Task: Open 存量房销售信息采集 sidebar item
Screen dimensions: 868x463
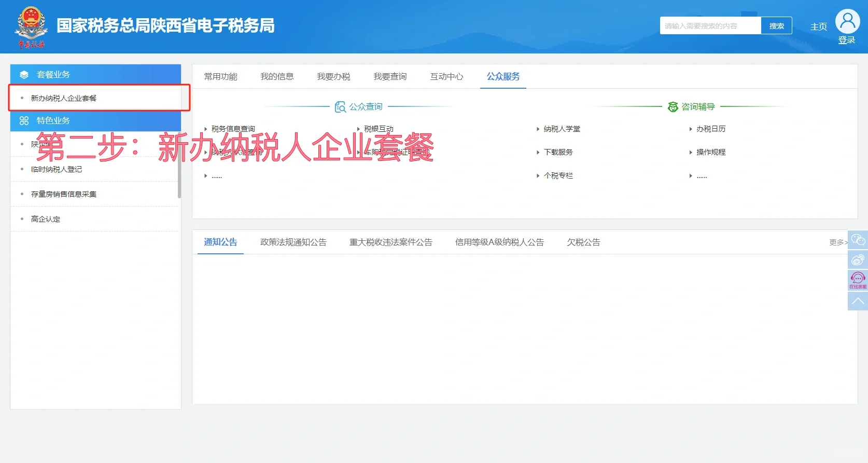Action: coord(64,194)
